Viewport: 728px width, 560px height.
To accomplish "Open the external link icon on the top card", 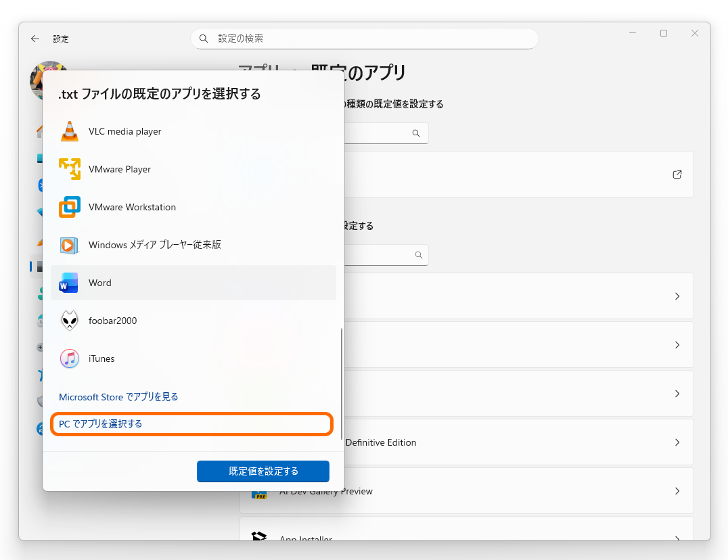I will coord(677,174).
